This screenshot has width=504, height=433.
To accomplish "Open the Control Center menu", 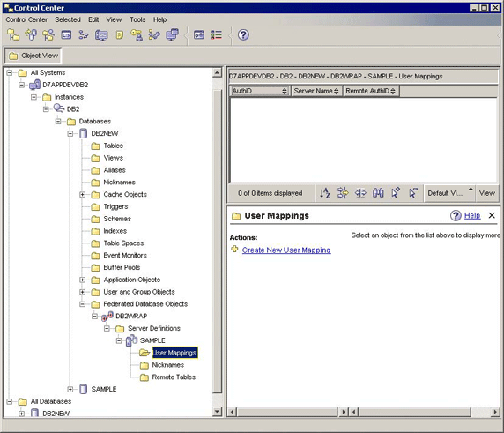I will click(x=26, y=19).
